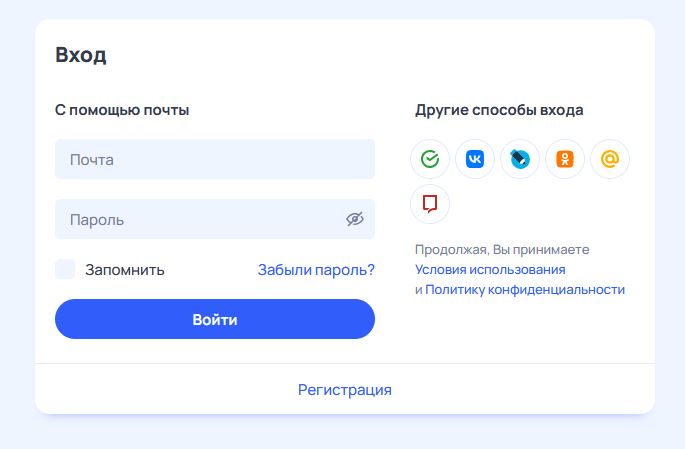Log in using the VK icon
Screen dimensions: 685x449
pos(475,159)
